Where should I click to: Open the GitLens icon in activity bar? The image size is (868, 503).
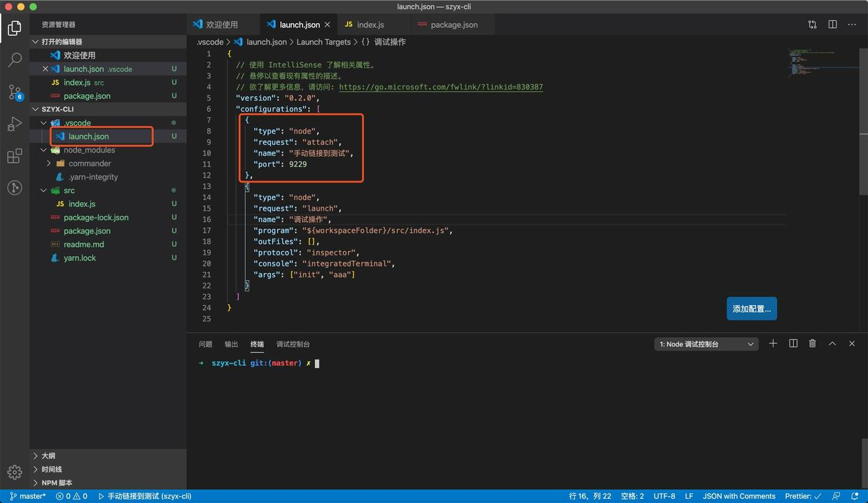pos(14,187)
